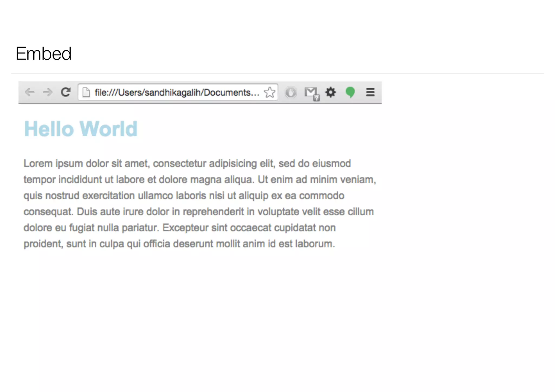
Task: Click the word Lorem in the paragraph
Action: [x=38, y=164]
